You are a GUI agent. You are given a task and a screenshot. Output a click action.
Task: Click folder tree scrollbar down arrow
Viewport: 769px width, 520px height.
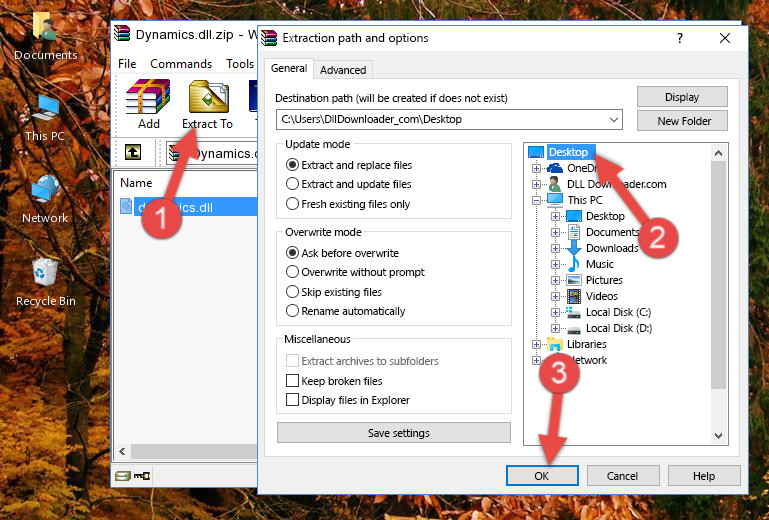tap(718, 436)
